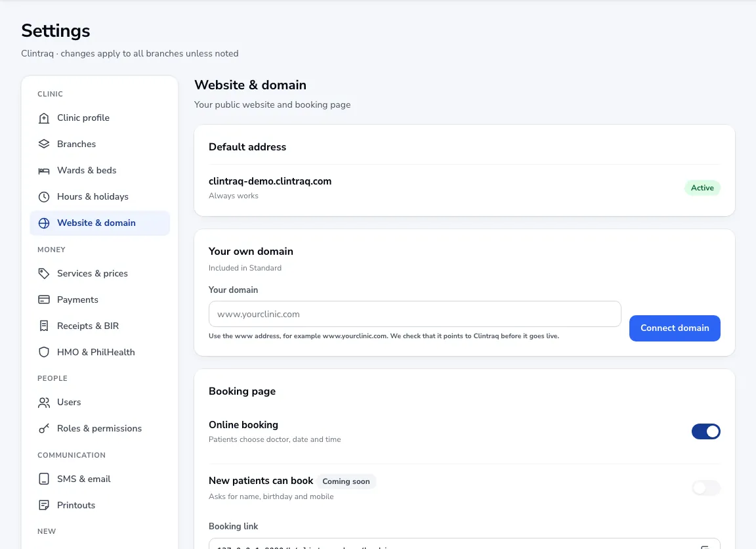
Task: Click the receipt icon for Receipts & BIR
Action: (x=44, y=326)
